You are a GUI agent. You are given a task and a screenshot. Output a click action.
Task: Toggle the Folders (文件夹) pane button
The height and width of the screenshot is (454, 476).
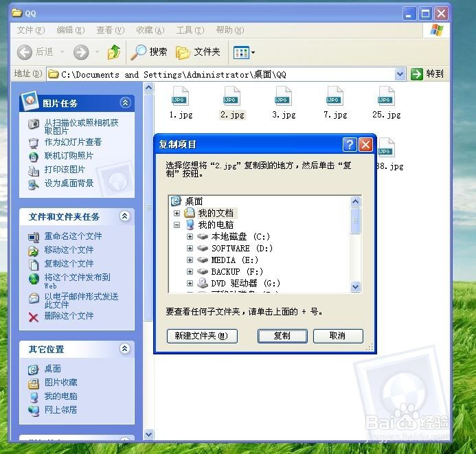click(x=198, y=52)
